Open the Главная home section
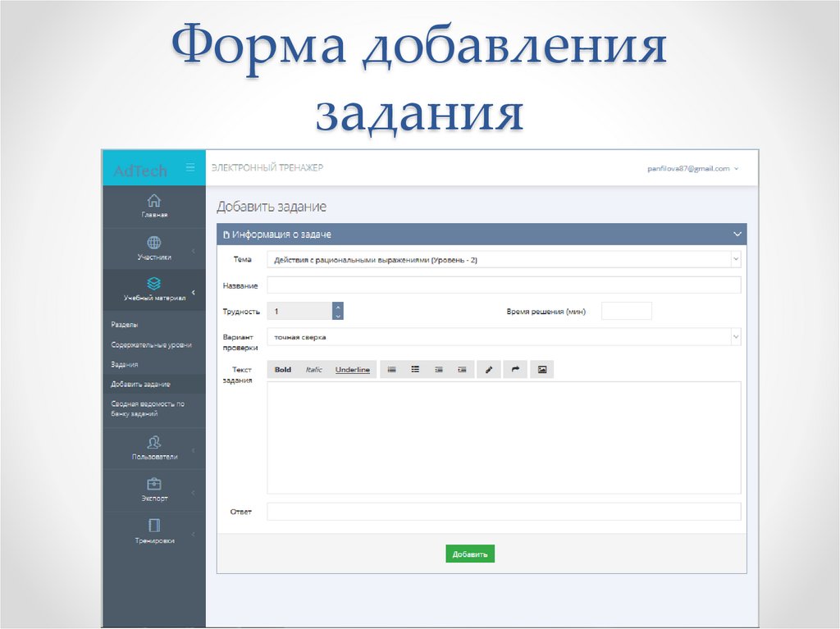The image size is (840, 629). (153, 206)
